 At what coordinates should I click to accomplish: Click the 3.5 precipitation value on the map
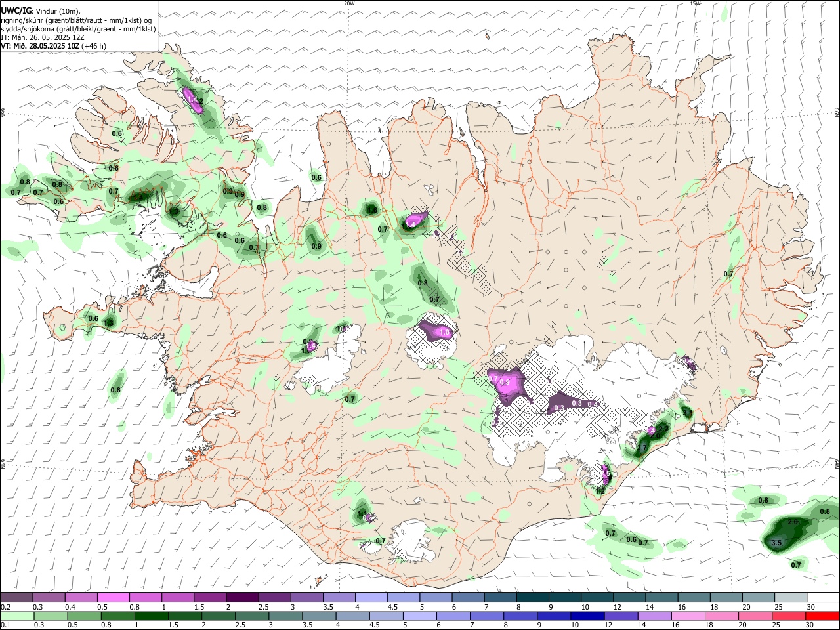[776, 543]
